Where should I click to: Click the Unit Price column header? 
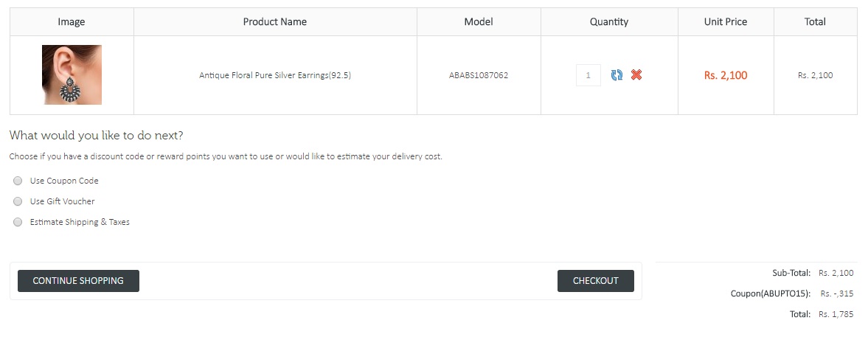[726, 22]
